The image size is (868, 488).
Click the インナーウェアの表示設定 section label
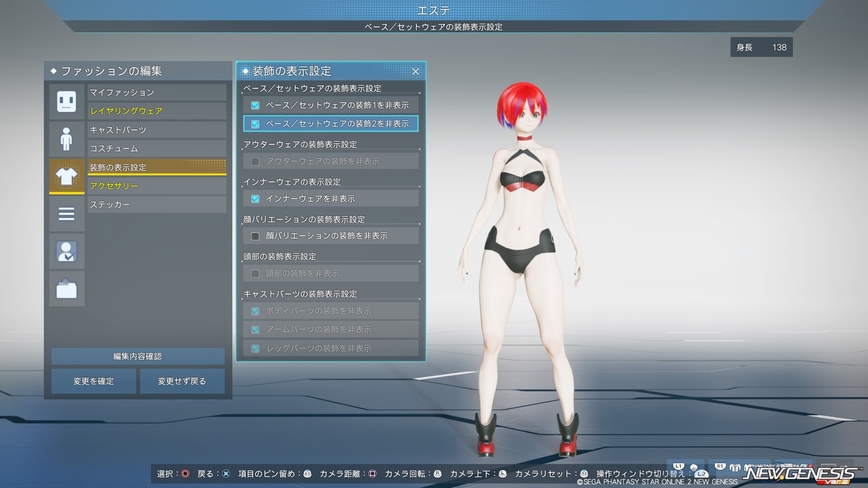[292, 182]
